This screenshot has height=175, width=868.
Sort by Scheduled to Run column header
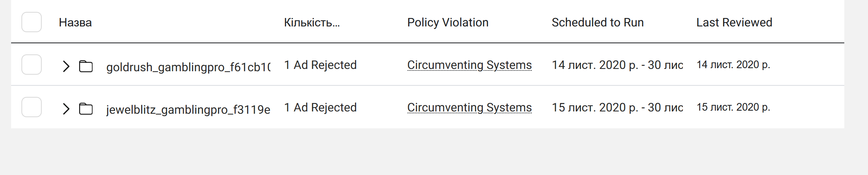598,23
